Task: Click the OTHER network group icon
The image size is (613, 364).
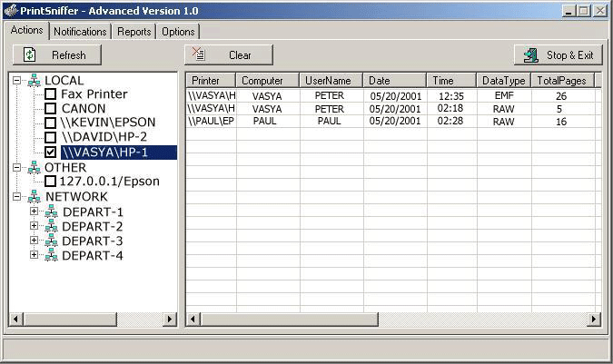Action: [34, 167]
